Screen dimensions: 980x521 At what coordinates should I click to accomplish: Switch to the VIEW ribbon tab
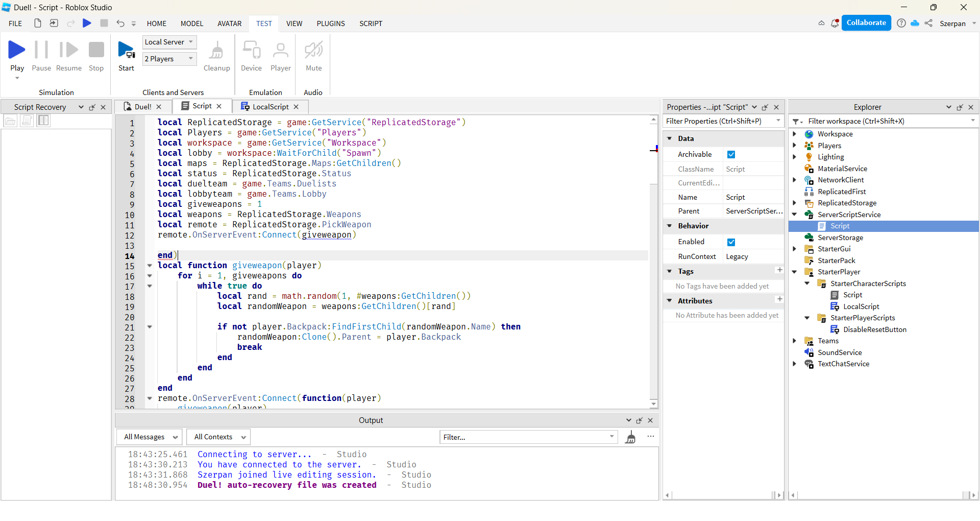294,23
